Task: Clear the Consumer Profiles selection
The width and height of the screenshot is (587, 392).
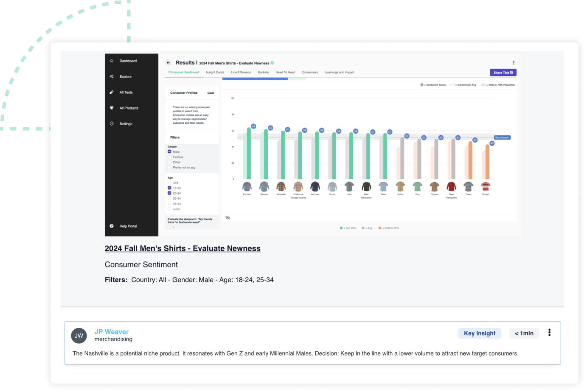Action: [211, 93]
